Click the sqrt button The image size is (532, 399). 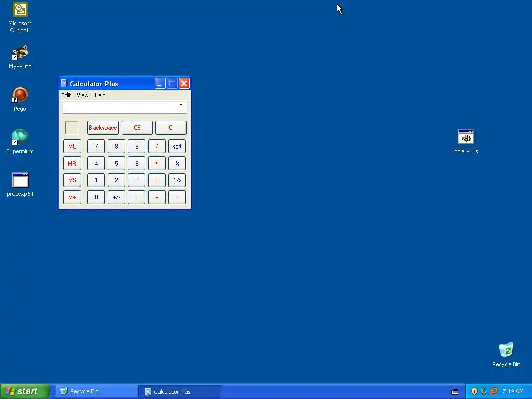pos(177,146)
